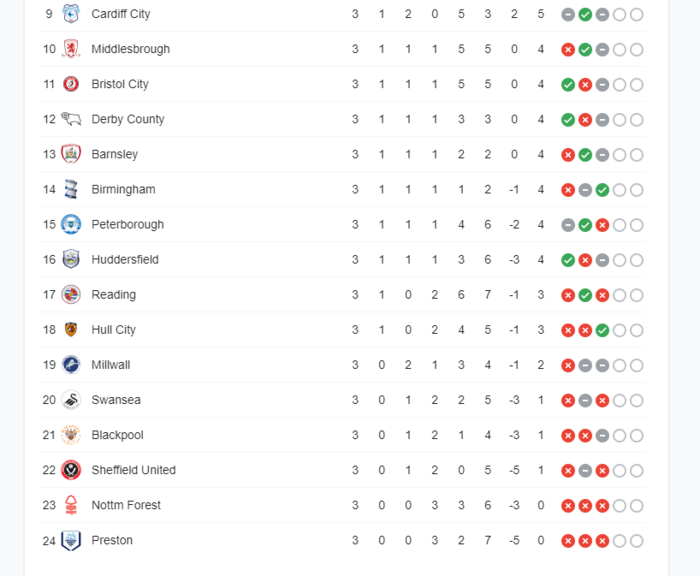
Task: Click the Derby County ram logo
Action: pos(71,119)
